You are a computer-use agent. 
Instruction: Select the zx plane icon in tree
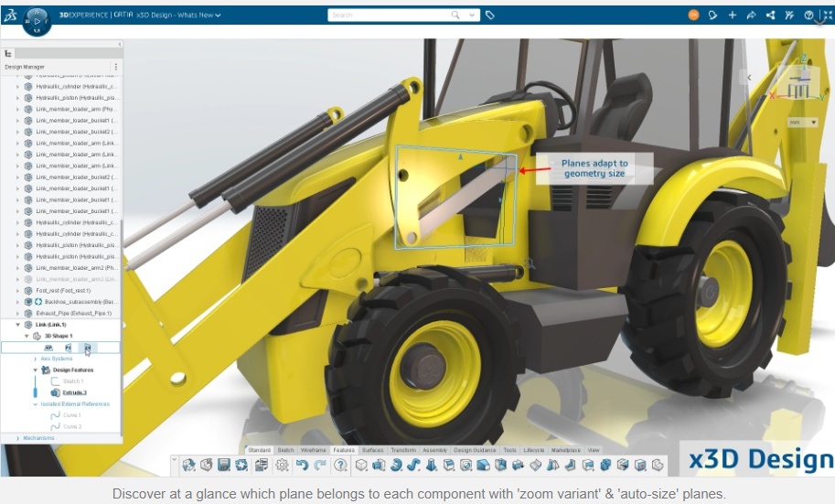coord(88,348)
